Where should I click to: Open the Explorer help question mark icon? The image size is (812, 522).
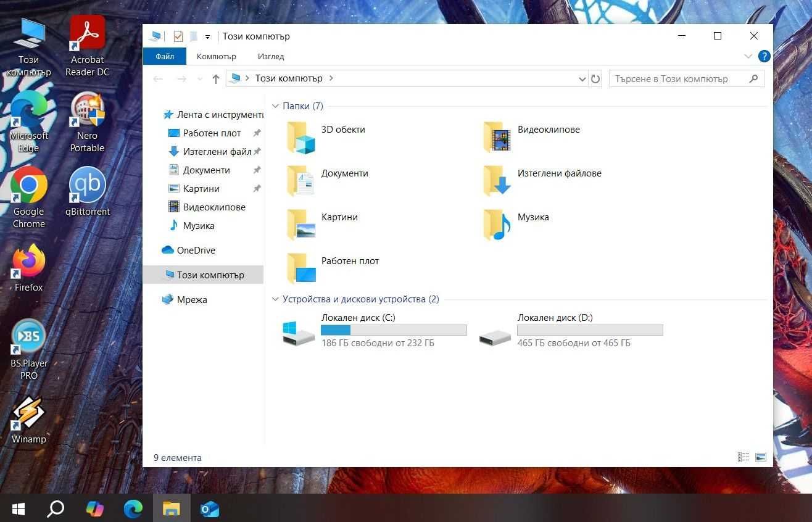point(764,56)
